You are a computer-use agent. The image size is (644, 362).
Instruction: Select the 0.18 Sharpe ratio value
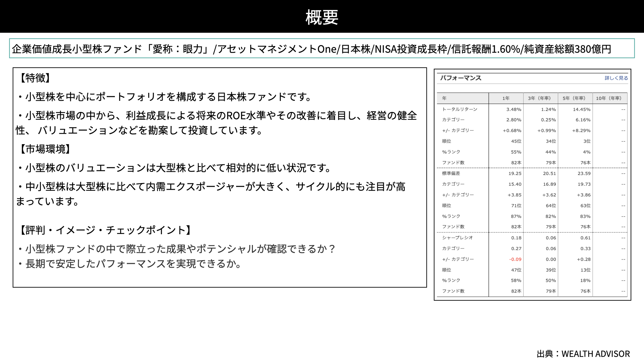coord(516,238)
